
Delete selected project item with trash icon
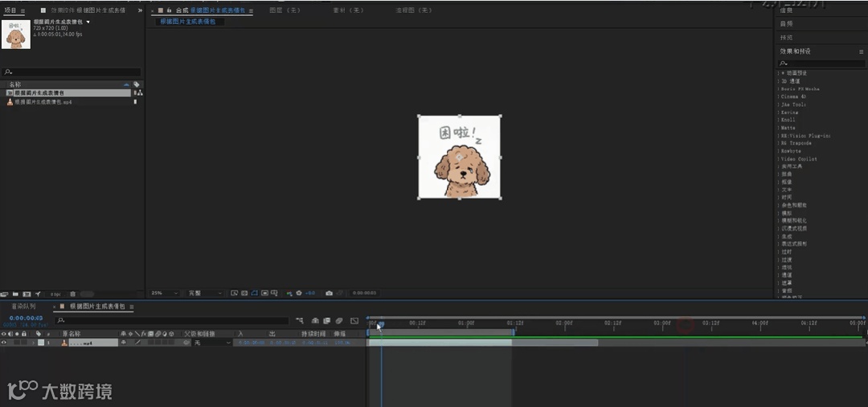click(x=72, y=294)
